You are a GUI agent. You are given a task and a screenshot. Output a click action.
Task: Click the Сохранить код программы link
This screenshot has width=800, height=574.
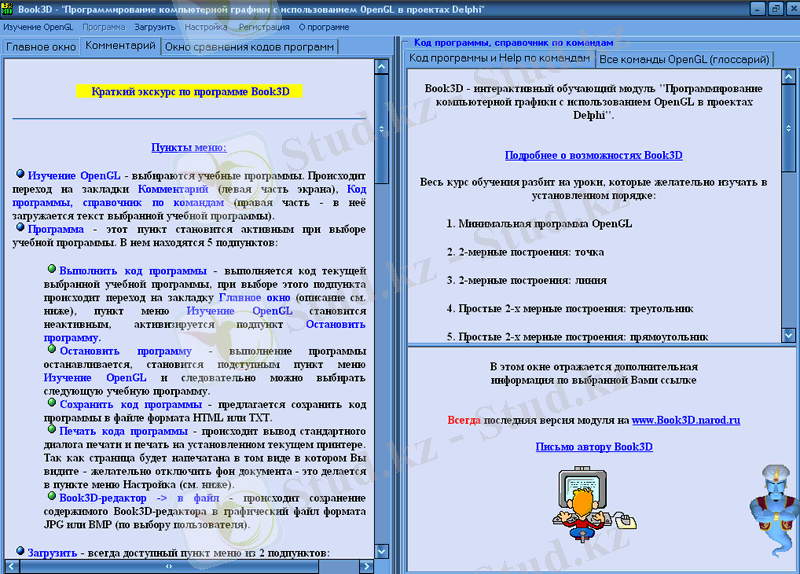[x=131, y=404]
